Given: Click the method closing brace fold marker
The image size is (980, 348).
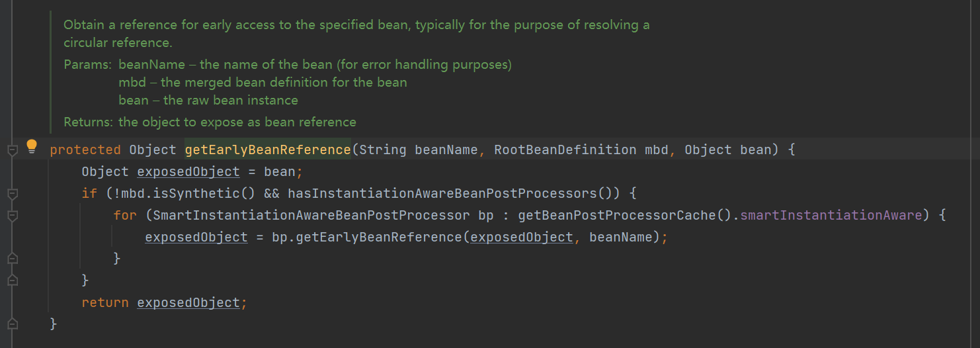Looking at the screenshot, I should [x=12, y=324].
